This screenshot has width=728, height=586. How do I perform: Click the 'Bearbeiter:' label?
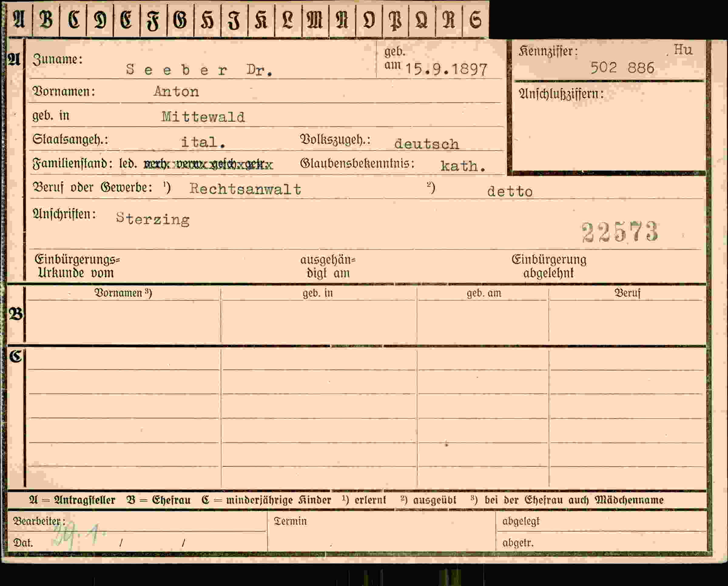pos(39,521)
